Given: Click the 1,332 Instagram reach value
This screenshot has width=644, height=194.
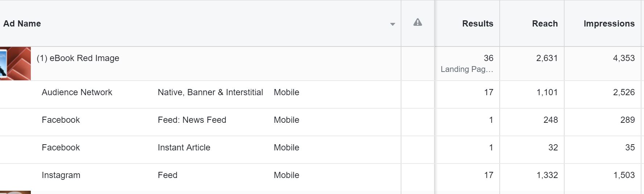Looking at the screenshot, I should [x=547, y=175].
